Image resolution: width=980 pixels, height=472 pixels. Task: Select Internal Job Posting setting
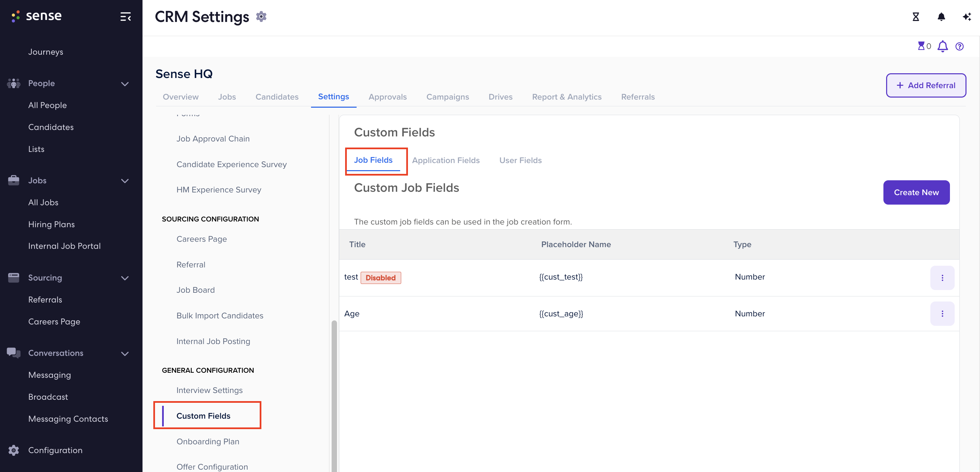213,342
